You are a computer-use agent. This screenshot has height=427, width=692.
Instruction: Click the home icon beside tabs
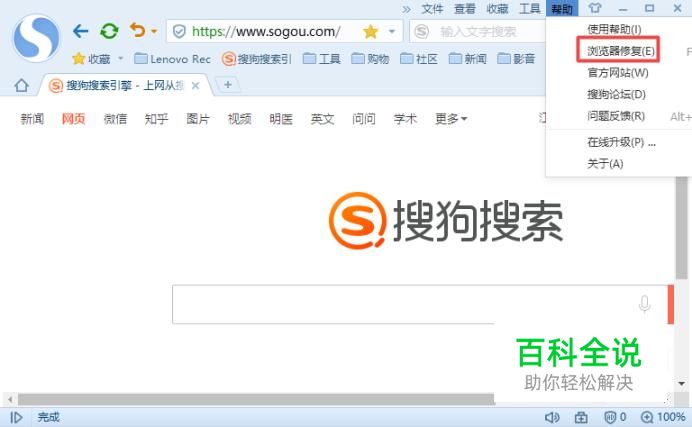click(x=21, y=85)
